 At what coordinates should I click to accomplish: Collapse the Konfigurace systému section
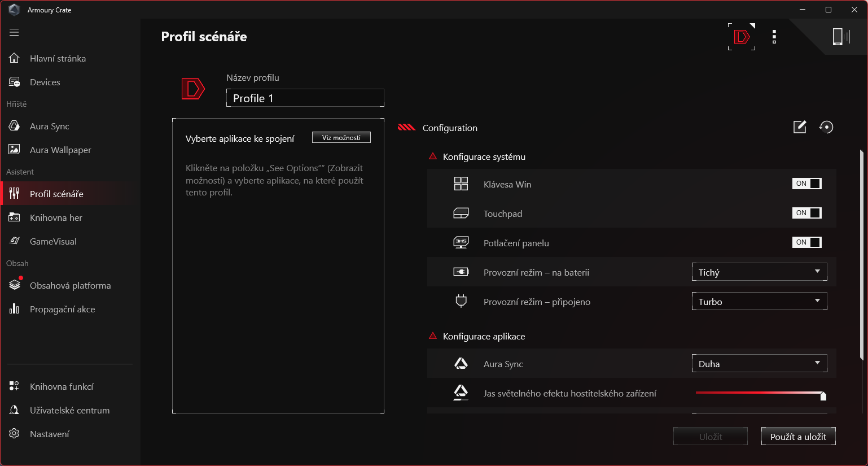coord(433,156)
